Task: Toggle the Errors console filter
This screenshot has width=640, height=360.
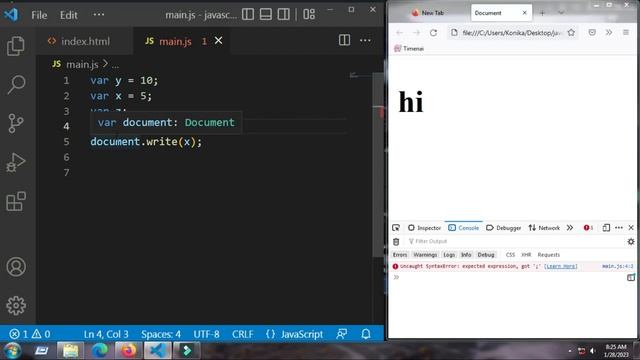Action: pyautogui.click(x=400, y=255)
